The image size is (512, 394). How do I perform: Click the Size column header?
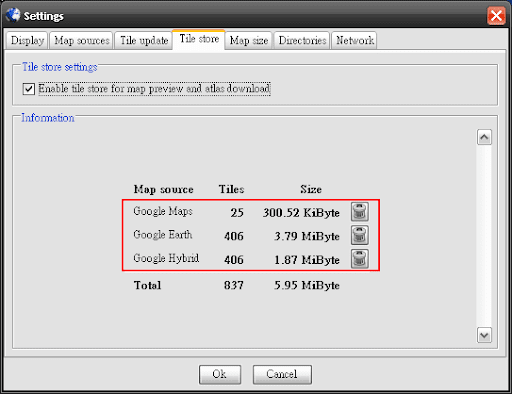[x=311, y=189]
